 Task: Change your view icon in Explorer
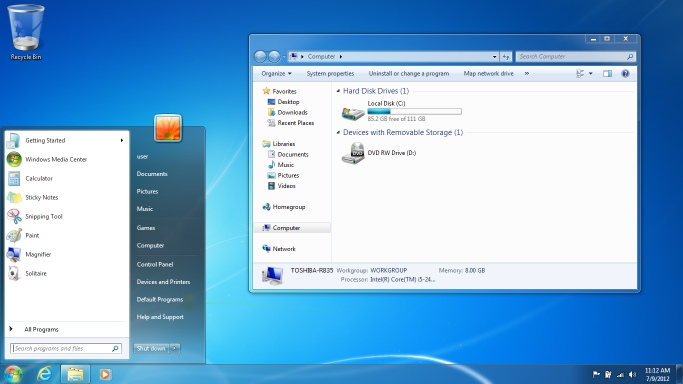pos(580,74)
